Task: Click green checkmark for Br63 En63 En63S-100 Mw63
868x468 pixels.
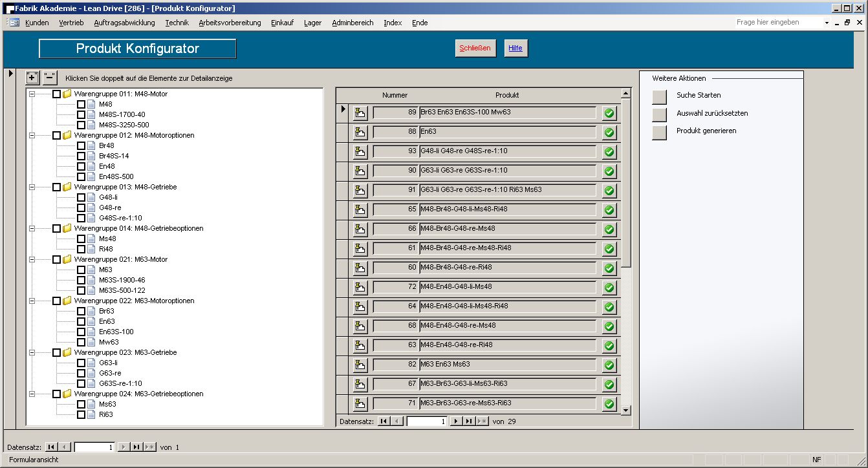Action: pyautogui.click(x=609, y=113)
